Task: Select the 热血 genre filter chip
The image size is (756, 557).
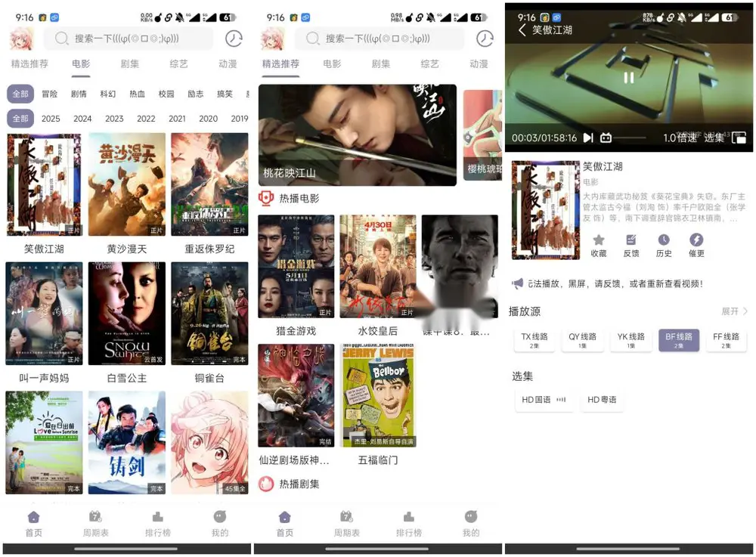Action: pos(138,94)
